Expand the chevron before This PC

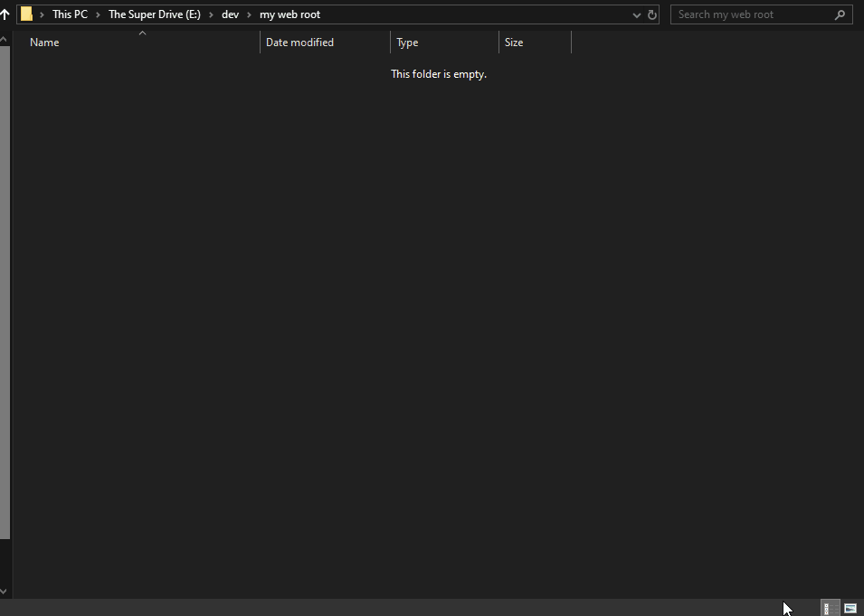[42, 14]
